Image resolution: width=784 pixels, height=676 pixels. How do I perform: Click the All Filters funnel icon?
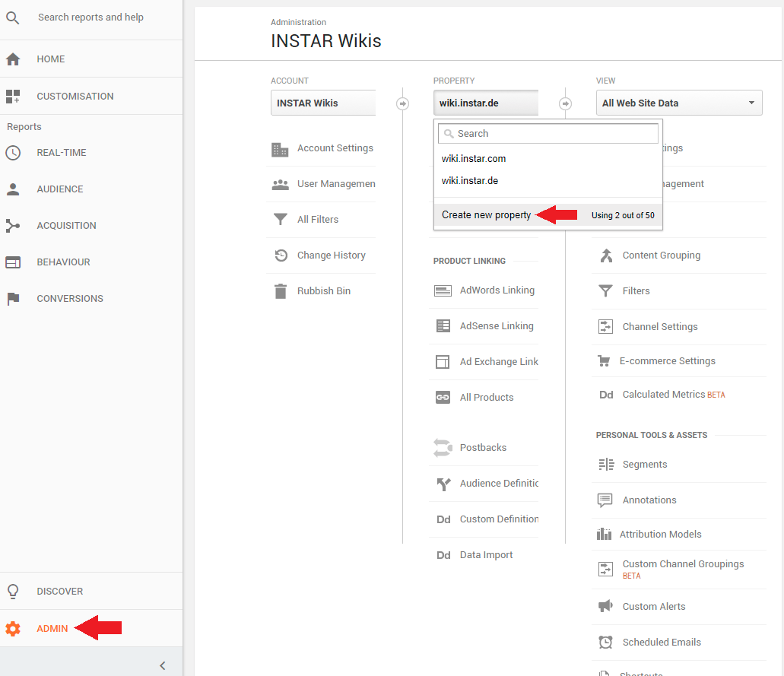click(281, 219)
